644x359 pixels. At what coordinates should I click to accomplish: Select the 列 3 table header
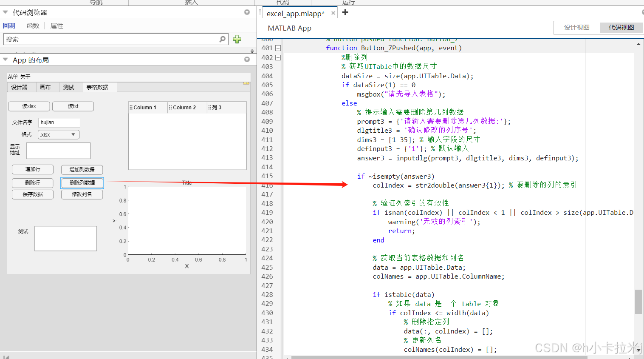227,108
